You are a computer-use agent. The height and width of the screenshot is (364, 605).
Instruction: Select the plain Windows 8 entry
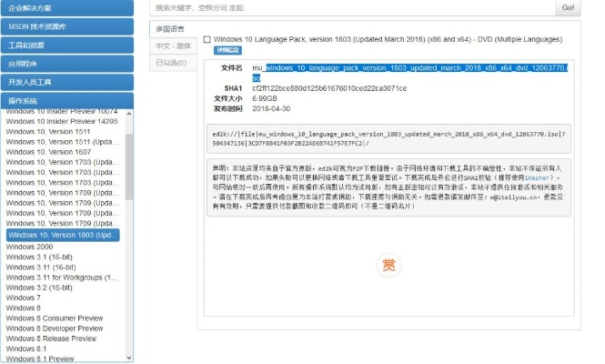click(x=23, y=308)
